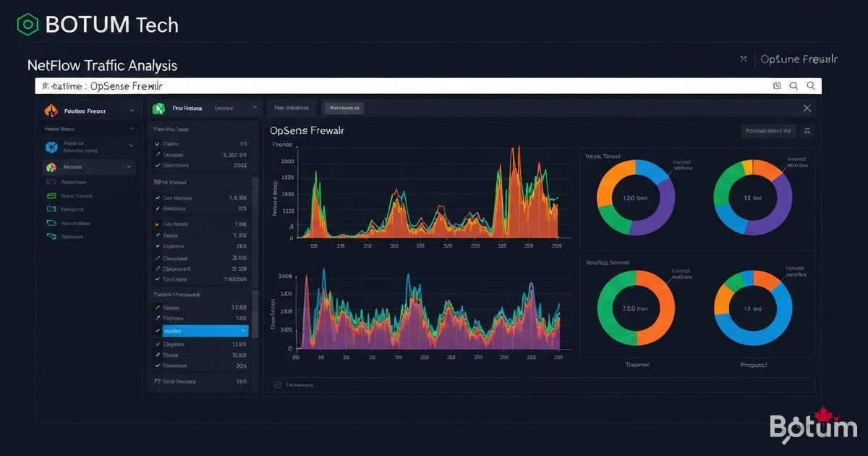Open the Models section chevron
Screen dimensions: 868x456
click(x=129, y=166)
